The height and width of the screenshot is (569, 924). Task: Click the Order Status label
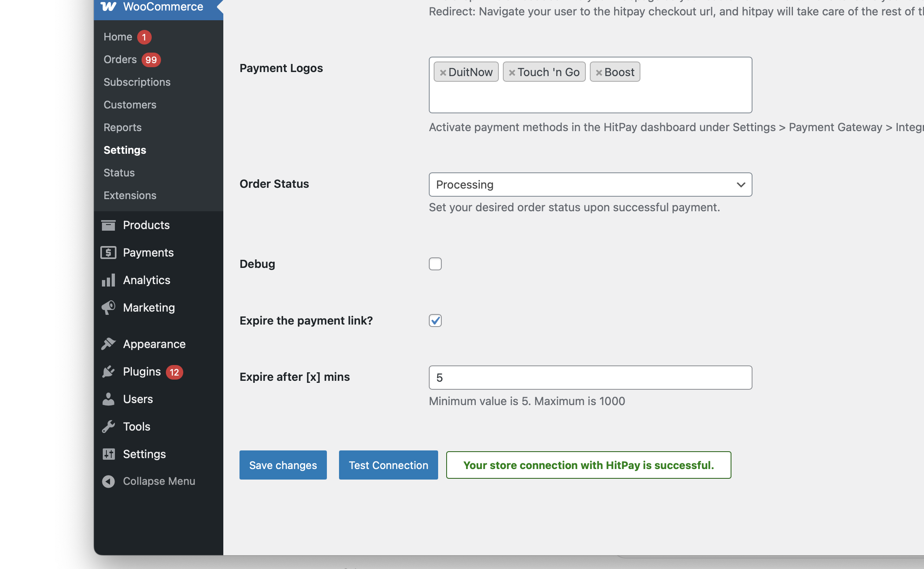coord(274,184)
